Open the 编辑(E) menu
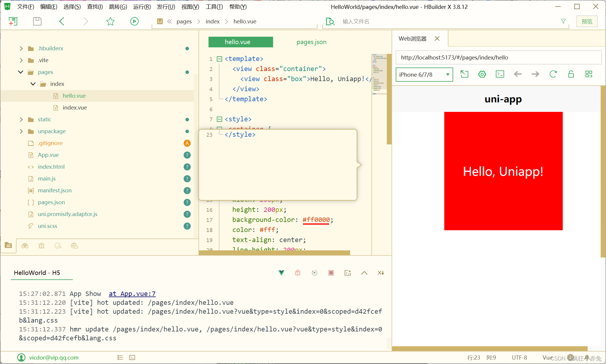Image resolution: width=606 pixels, height=364 pixels. coord(49,7)
